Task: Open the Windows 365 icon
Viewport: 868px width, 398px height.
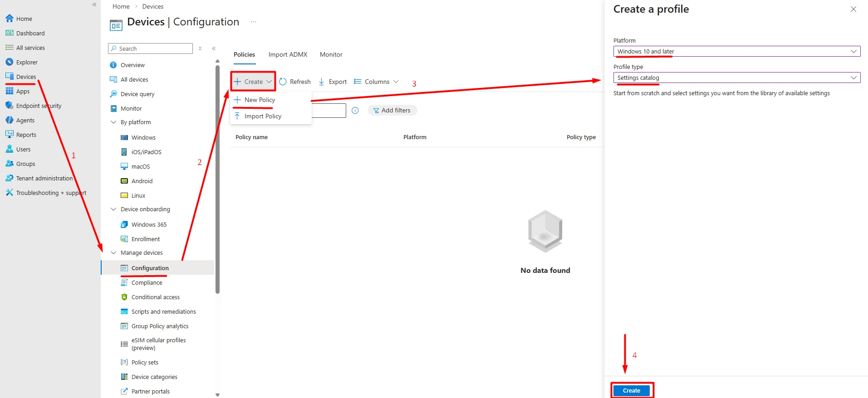Action: click(124, 224)
